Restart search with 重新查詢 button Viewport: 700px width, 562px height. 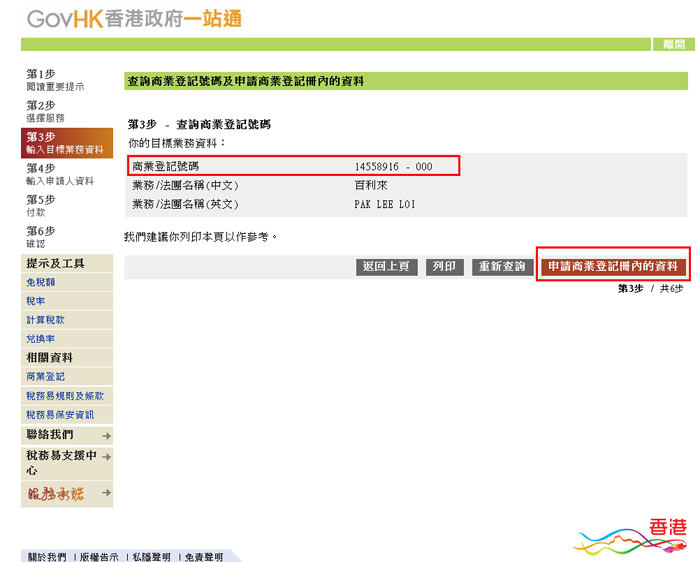[502, 267]
